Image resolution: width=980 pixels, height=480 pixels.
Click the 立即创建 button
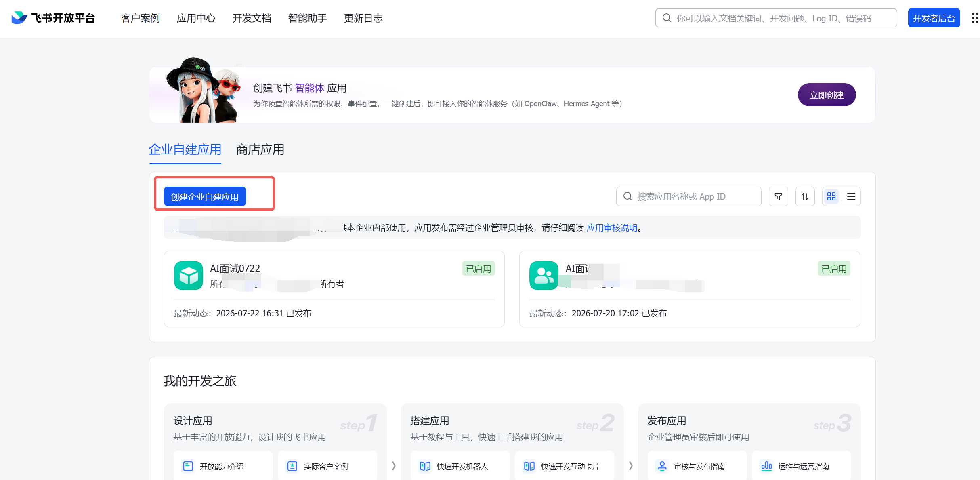click(827, 95)
